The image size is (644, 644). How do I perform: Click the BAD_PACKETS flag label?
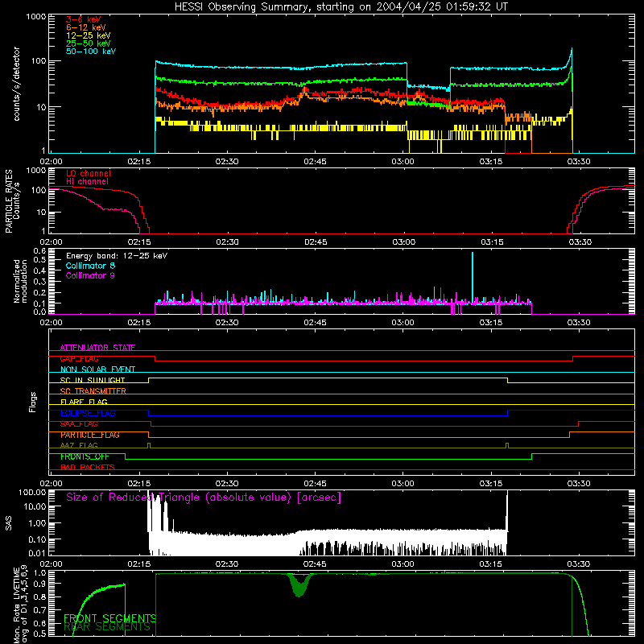pyautogui.click(x=88, y=467)
